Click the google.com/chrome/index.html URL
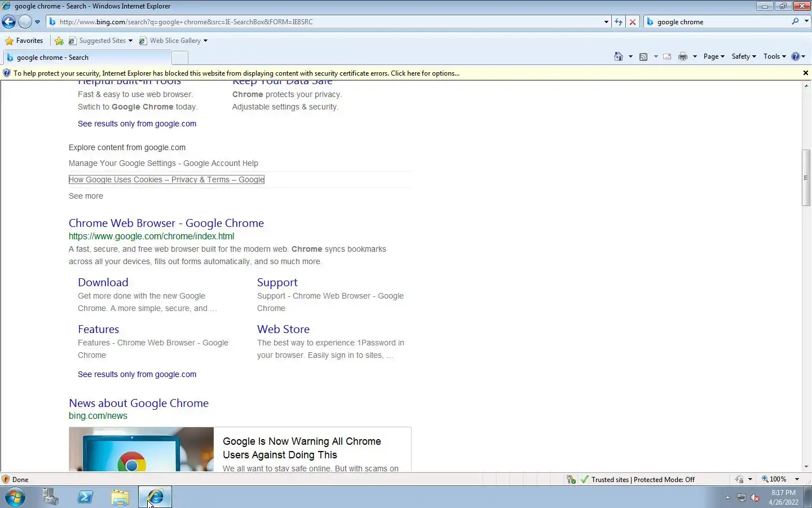This screenshot has width=812, height=508. (151, 236)
